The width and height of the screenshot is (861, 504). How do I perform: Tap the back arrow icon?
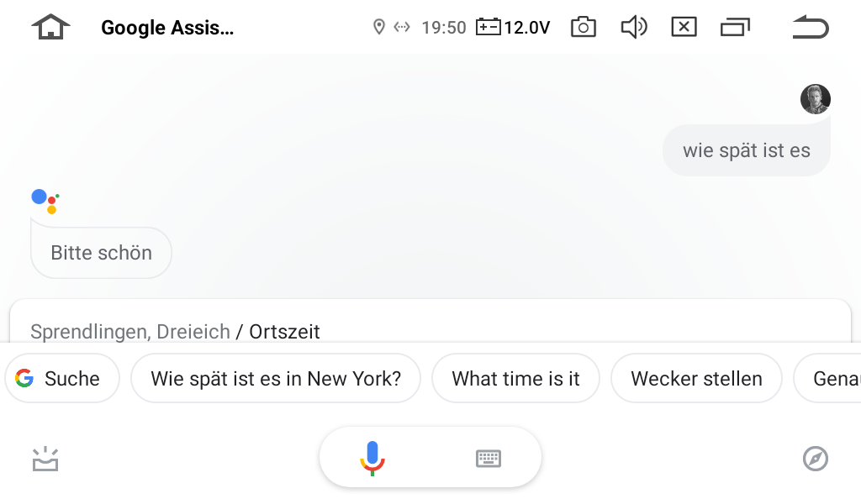pyautogui.click(x=811, y=27)
